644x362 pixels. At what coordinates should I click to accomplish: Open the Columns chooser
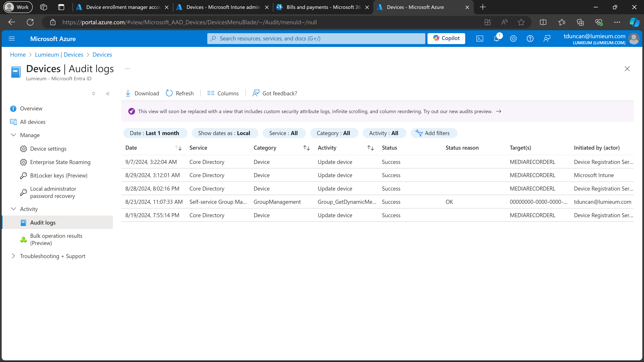click(223, 93)
